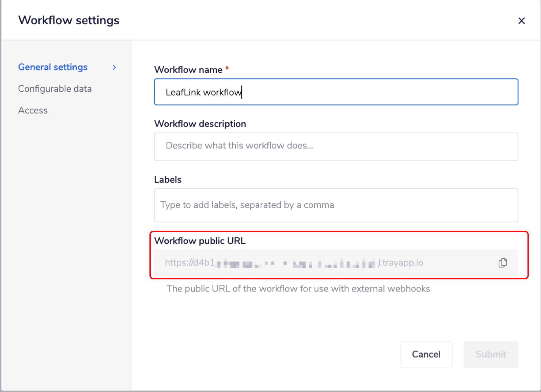Click the Workflow public URL label
This screenshot has height=392, width=541.
[200, 240]
